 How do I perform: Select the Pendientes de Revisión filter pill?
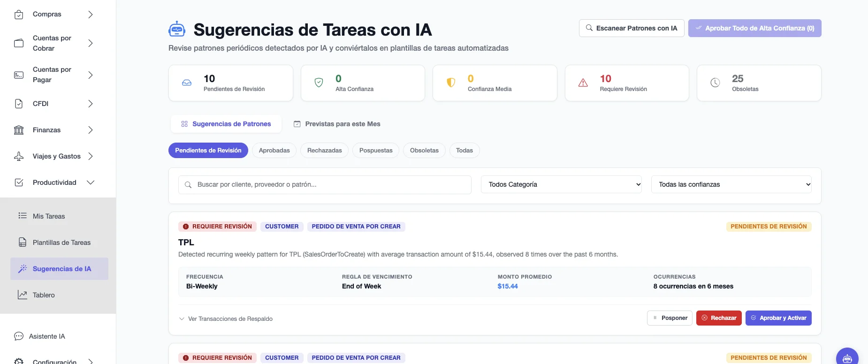tap(208, 151)
